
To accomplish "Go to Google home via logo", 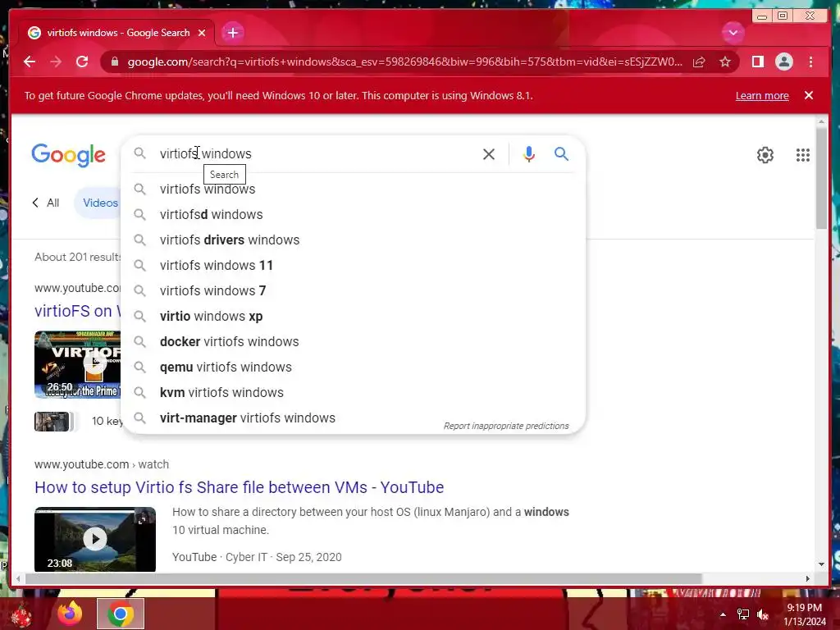I will point(69,155).
